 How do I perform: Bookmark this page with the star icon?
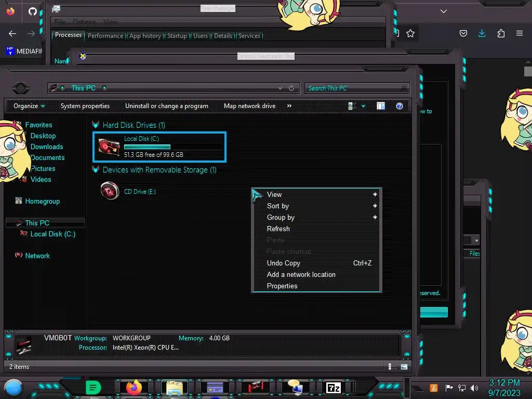coord(410,33)
